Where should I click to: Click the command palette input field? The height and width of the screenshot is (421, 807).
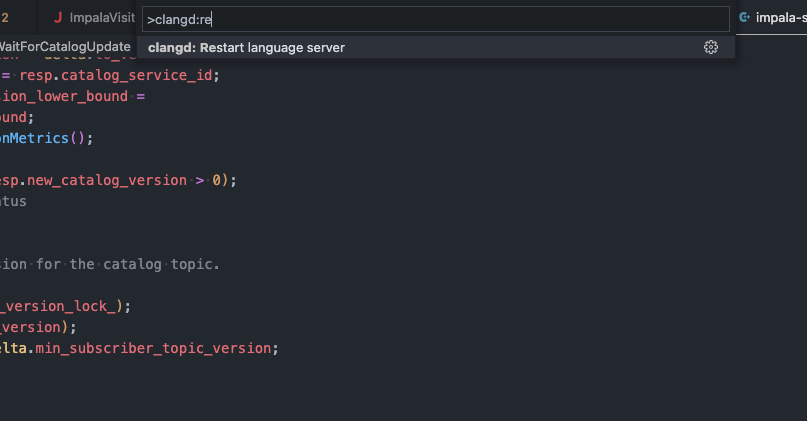pos(435,20)
